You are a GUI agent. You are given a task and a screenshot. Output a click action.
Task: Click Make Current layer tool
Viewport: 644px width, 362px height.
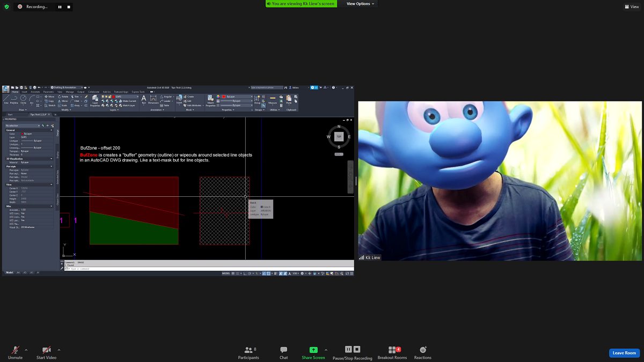point(127,101)
